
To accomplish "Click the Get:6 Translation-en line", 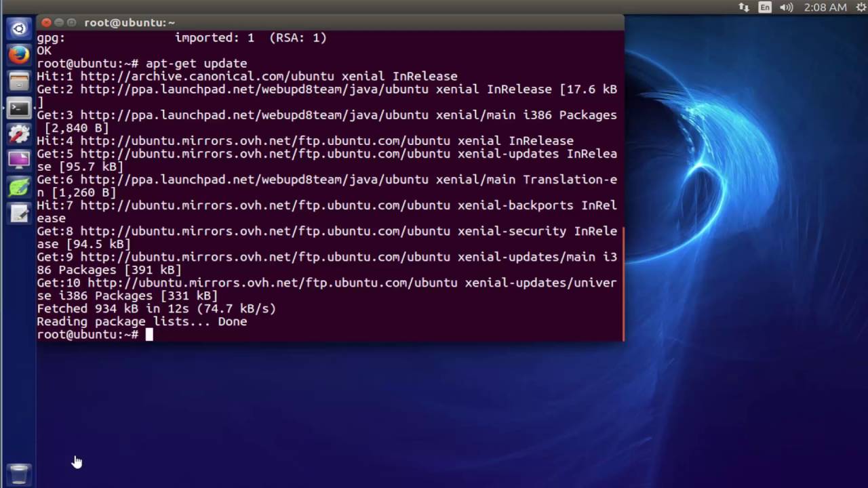I will click(x=327, y=180).
